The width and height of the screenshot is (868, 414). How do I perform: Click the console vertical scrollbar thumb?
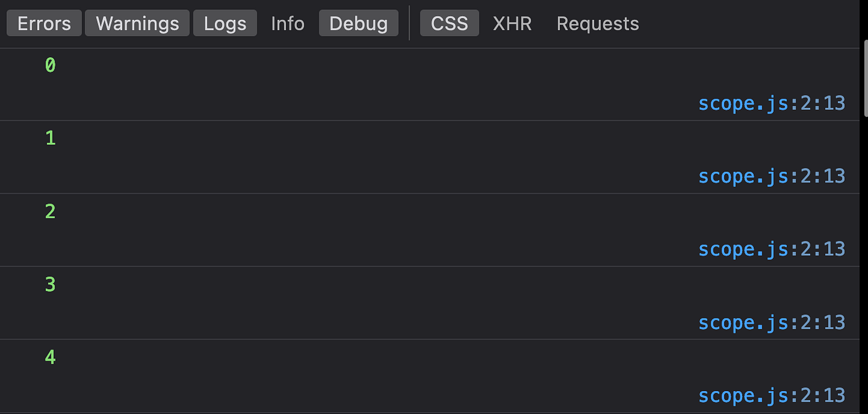(865, 78)
